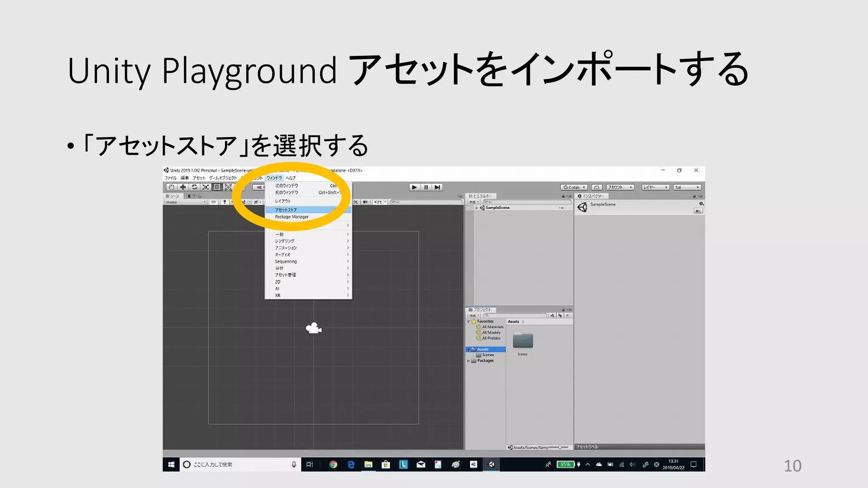Select All Materials favorite
The width and height of the screenshot is (868, 488).
[x=490, y=327]
